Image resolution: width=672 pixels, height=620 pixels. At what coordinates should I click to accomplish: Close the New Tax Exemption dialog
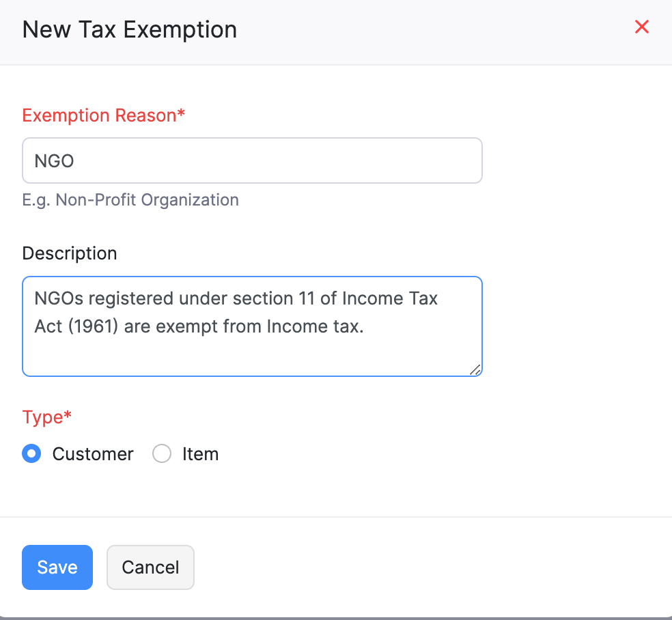[x=642, y=27]
